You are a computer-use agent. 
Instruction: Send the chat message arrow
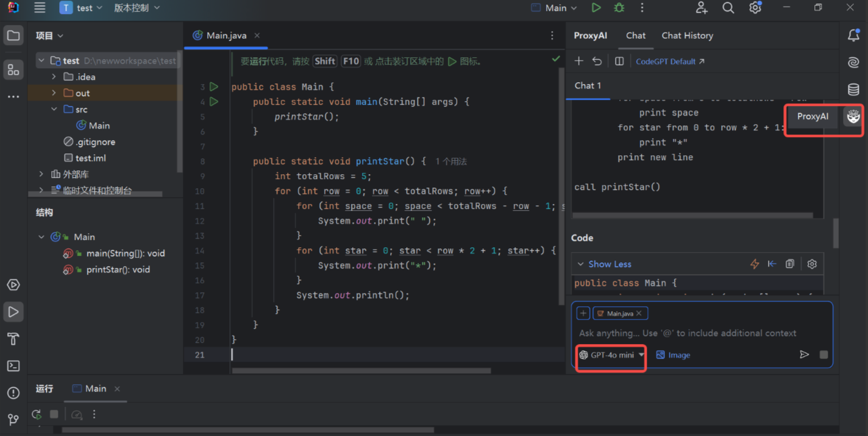(805, 354)
